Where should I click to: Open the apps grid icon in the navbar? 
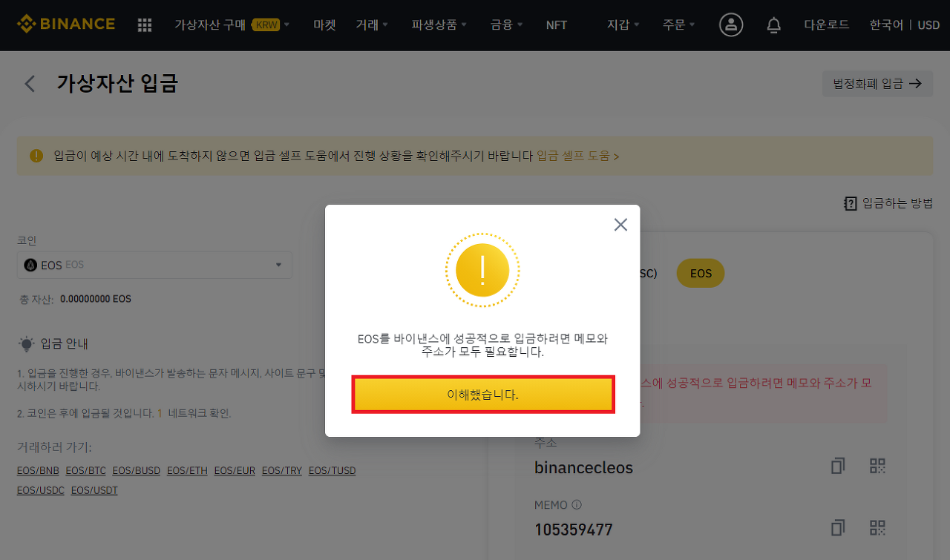[x=144, y=24]
